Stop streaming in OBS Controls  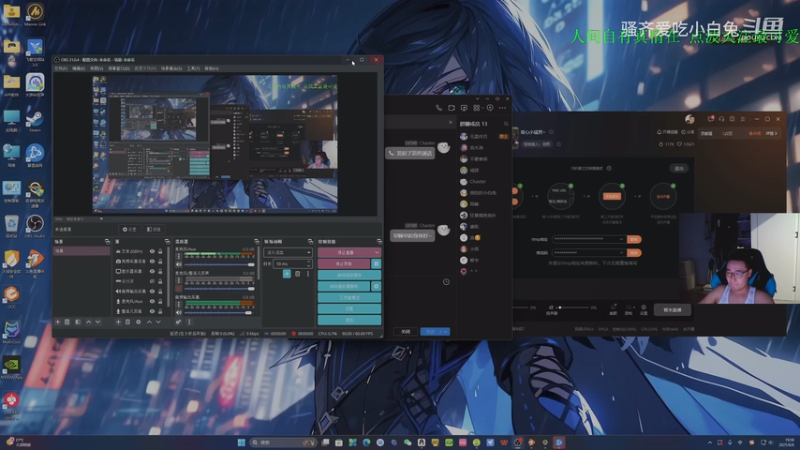click(345, 253)
